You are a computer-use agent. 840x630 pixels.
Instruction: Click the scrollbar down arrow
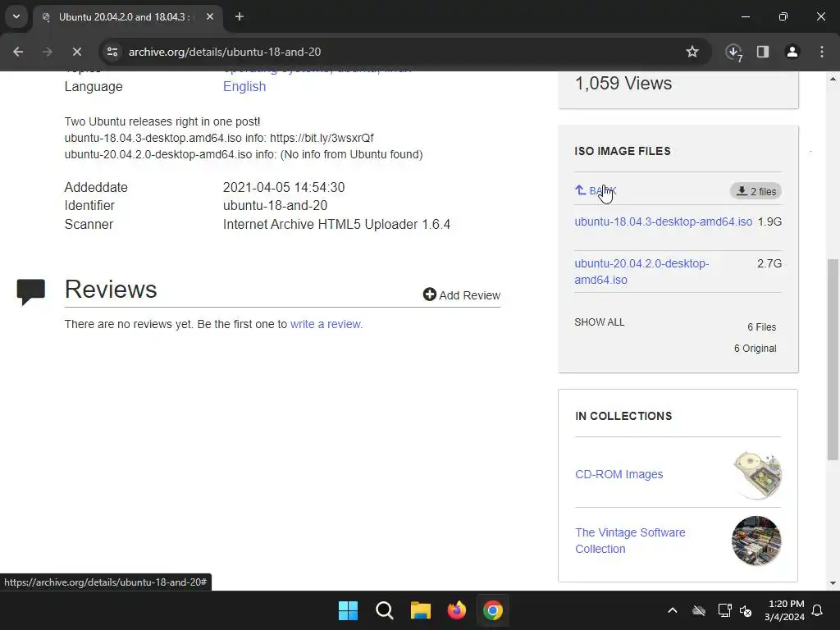click(x=833, y=583)
